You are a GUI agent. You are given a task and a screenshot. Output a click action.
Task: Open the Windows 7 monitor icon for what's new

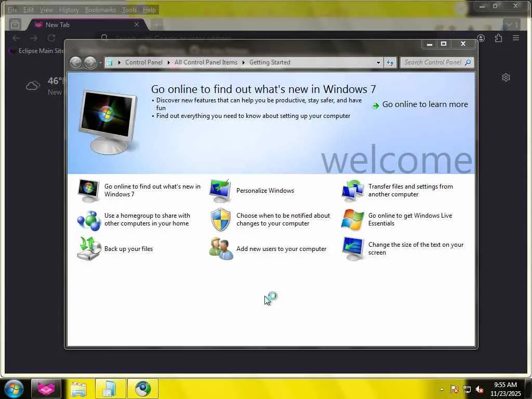click(x=88, y=190)
